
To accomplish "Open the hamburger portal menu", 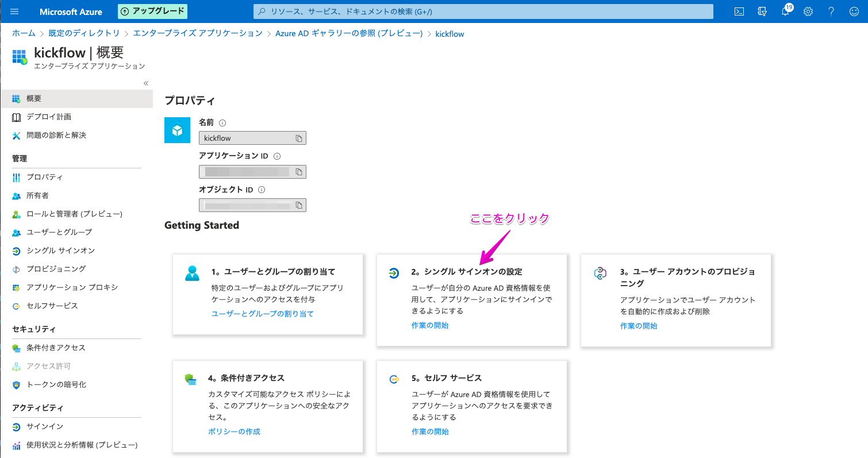I will (15, 11).
